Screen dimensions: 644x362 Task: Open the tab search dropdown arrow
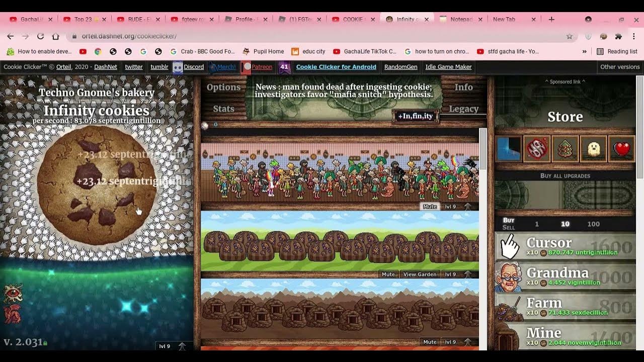click(588, 19)
